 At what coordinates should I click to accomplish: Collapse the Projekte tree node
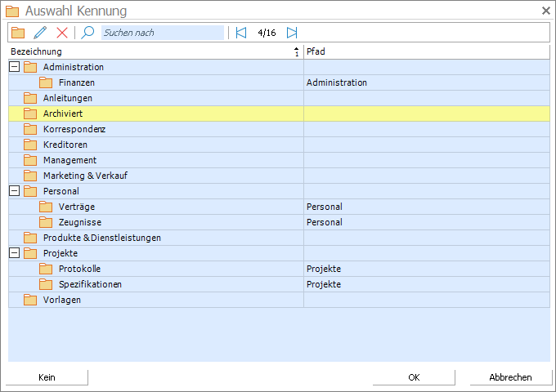[x=14, y=253]
